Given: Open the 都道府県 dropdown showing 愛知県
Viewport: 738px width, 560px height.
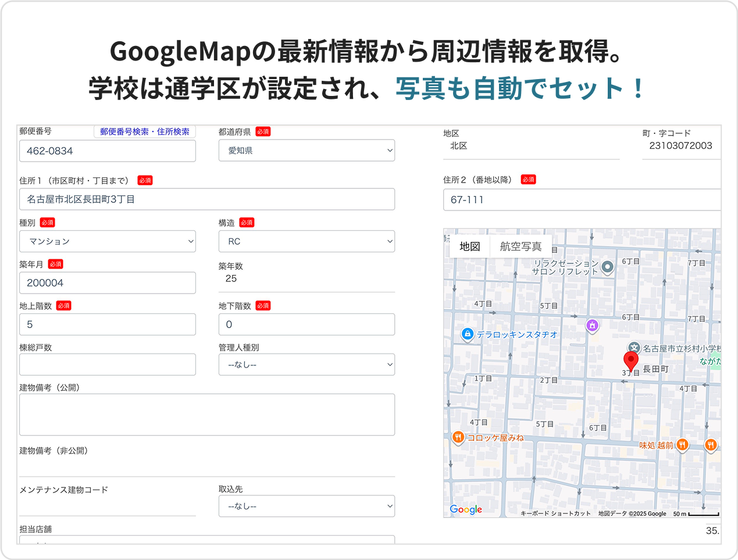Looking at the screenshot, I should point(306,151).
